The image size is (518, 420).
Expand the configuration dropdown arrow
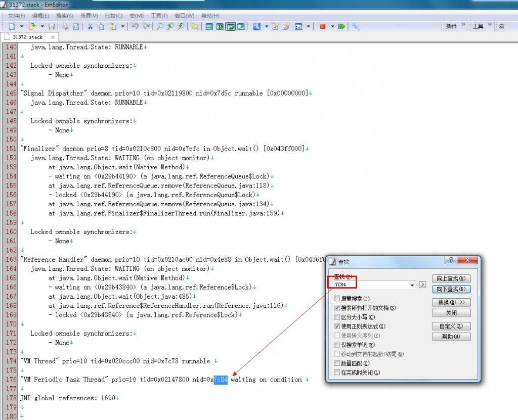point(266,26)
